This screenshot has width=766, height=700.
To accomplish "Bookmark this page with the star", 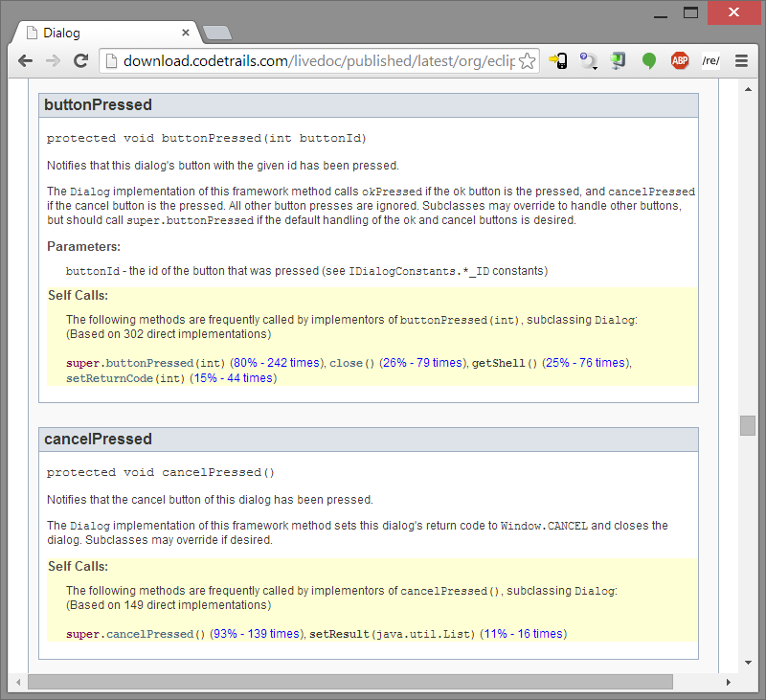I will coord(529,60).
